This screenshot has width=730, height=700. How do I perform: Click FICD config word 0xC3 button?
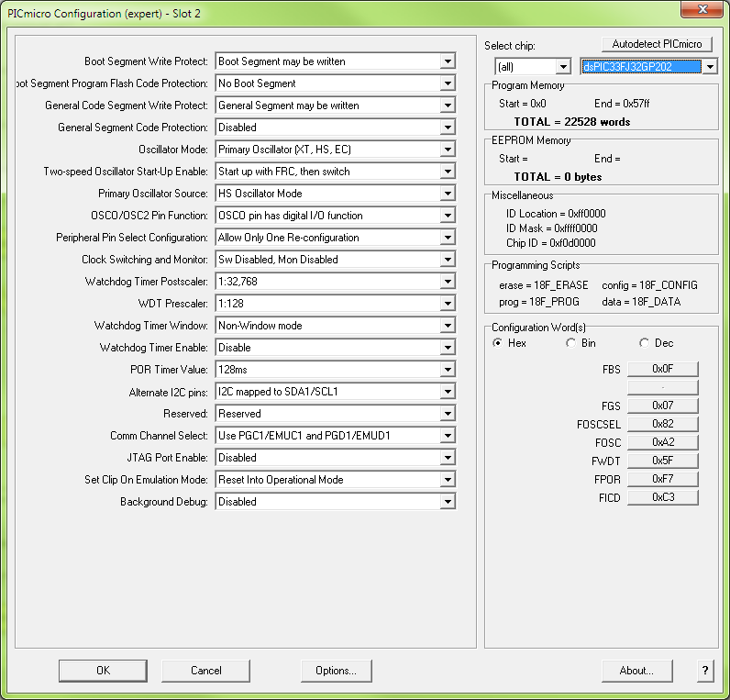(x=663, y=497)
